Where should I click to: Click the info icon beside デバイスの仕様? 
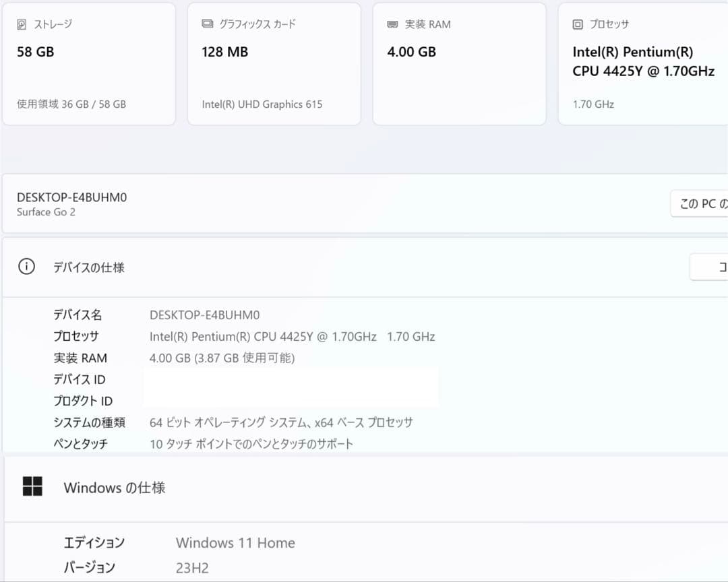tap(26, 267)
